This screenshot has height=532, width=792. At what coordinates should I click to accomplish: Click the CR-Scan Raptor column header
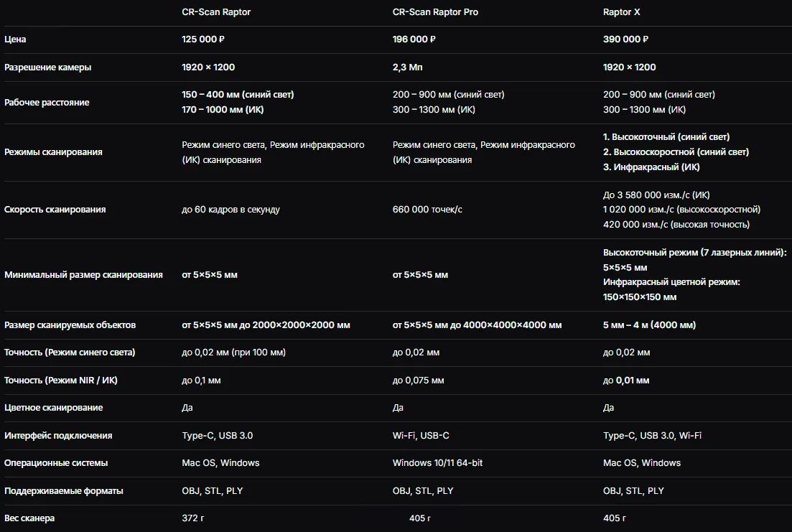(x=215, y=12)
